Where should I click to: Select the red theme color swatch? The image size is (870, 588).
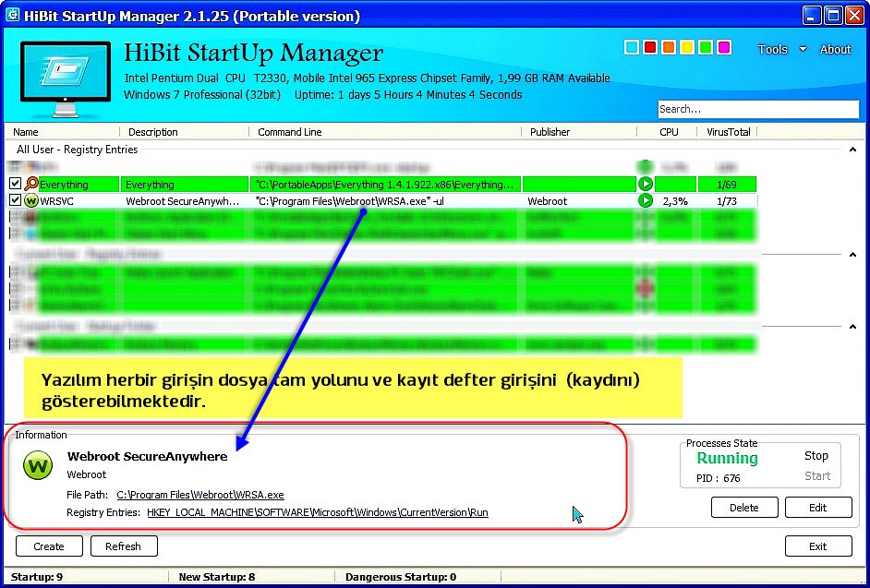649,47
